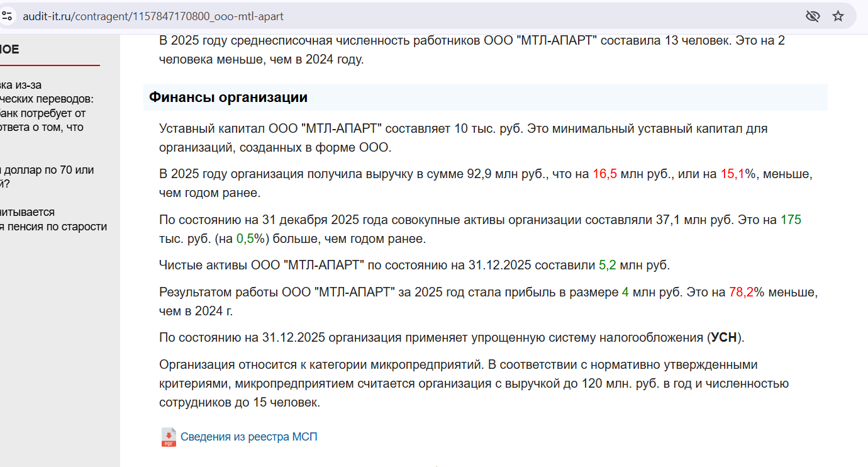Select the red value 16,5
868x467 pixels.
coord(604,174)
